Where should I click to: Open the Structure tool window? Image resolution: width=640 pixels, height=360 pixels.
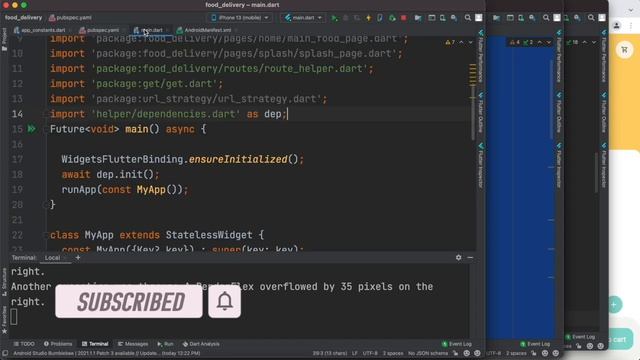pyautogui.click(x=4, y=282)
